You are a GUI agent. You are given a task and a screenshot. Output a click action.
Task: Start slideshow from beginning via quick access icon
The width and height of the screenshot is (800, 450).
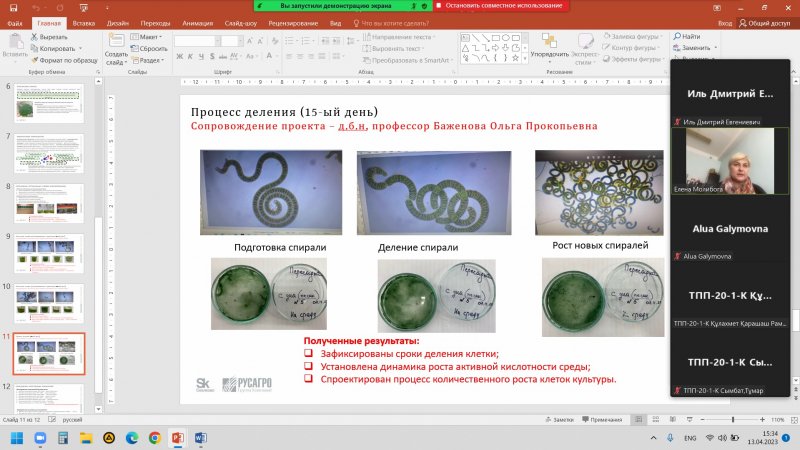pos(84,8)
